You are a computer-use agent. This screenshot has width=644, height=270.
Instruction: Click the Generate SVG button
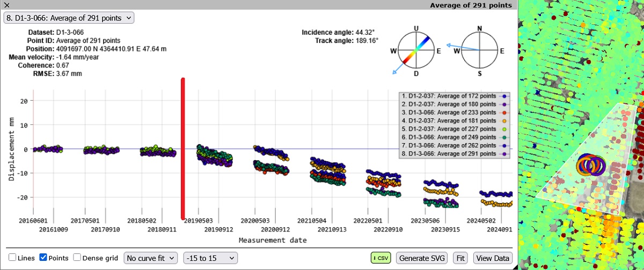[x=422, y=258]
